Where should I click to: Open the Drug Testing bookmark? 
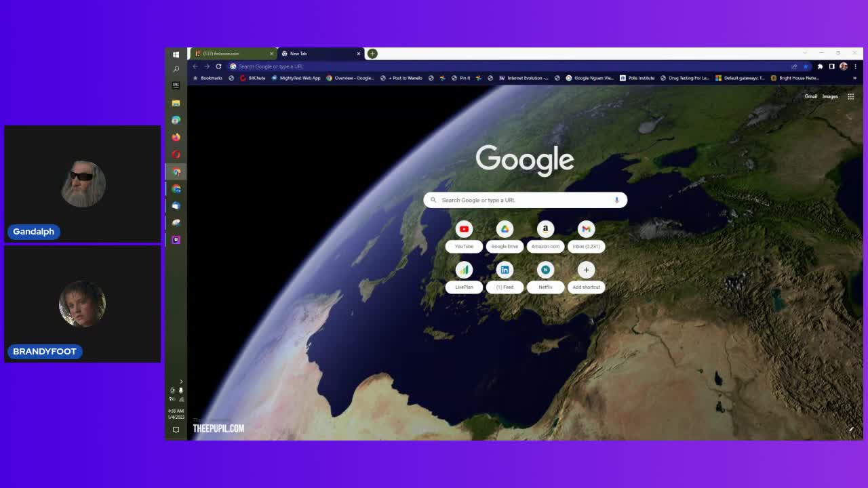tap(685, 78)
